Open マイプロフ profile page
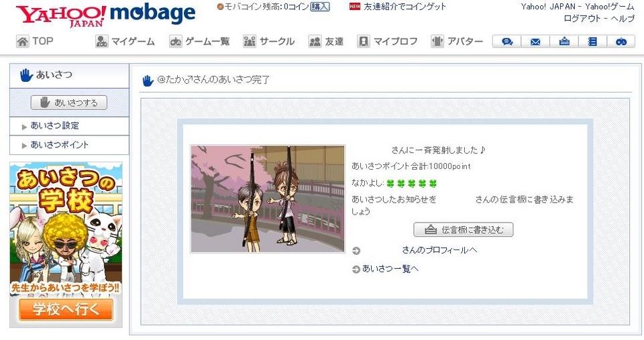This screenshot has width=644, height=340. (387, 42)
